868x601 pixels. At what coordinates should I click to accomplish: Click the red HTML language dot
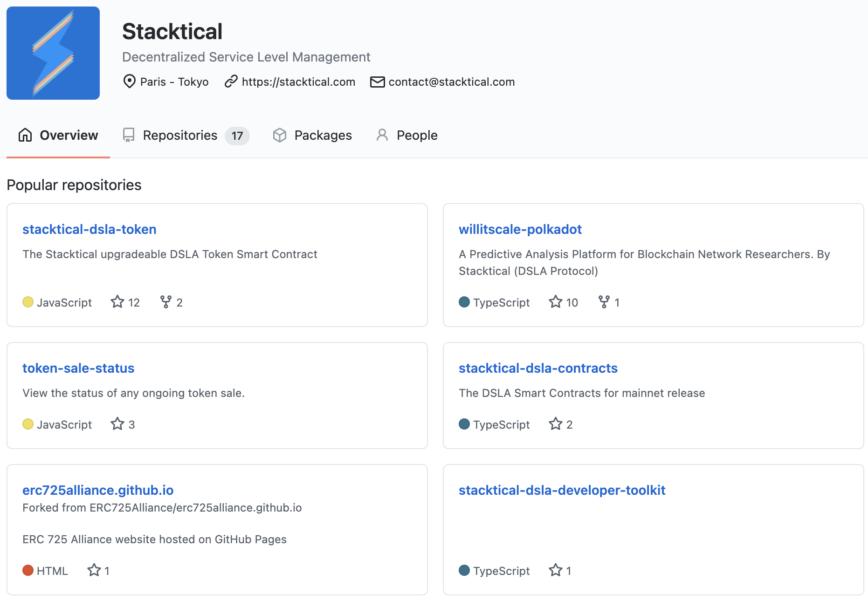(28, 570)
